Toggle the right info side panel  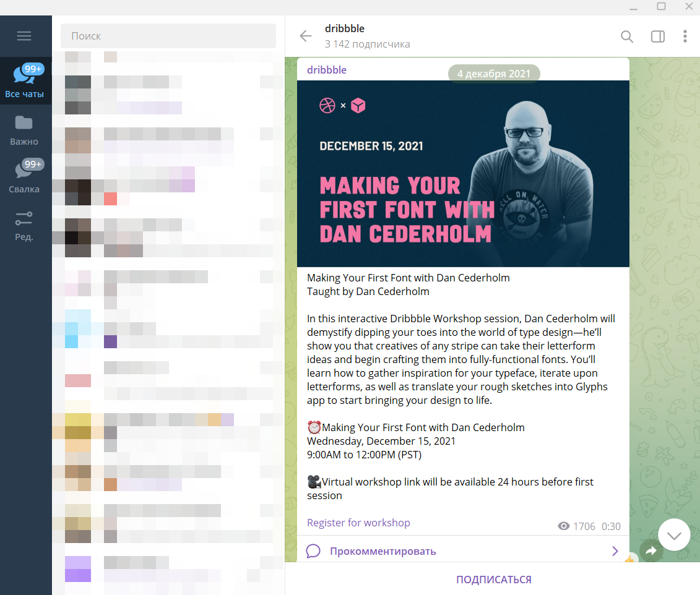[657, 36]
